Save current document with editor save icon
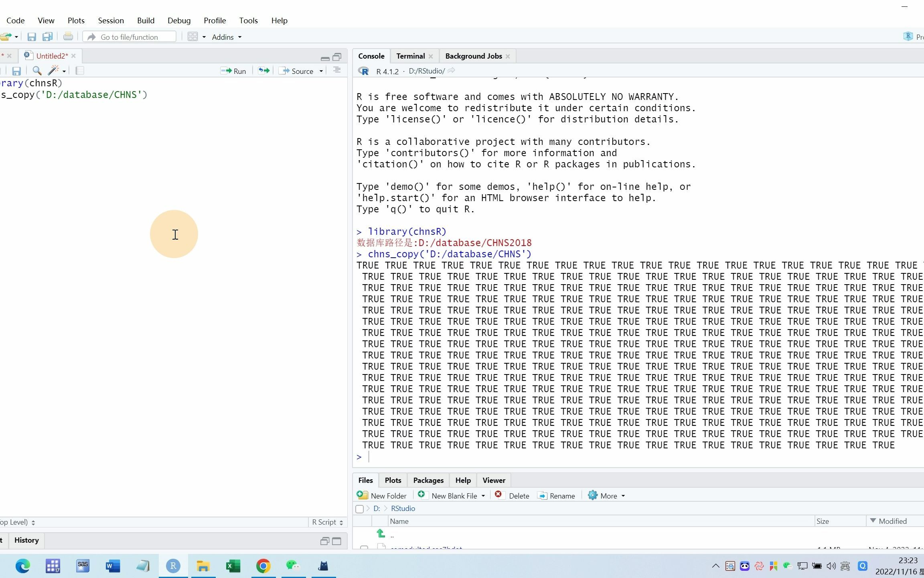Image resolution: width=924 pixels, height=578 pixels. pos(16,71)
